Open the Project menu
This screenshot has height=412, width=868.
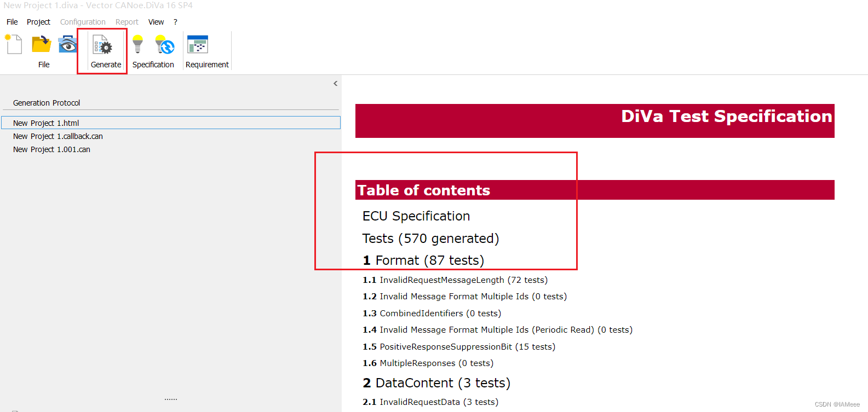[38, 22]
